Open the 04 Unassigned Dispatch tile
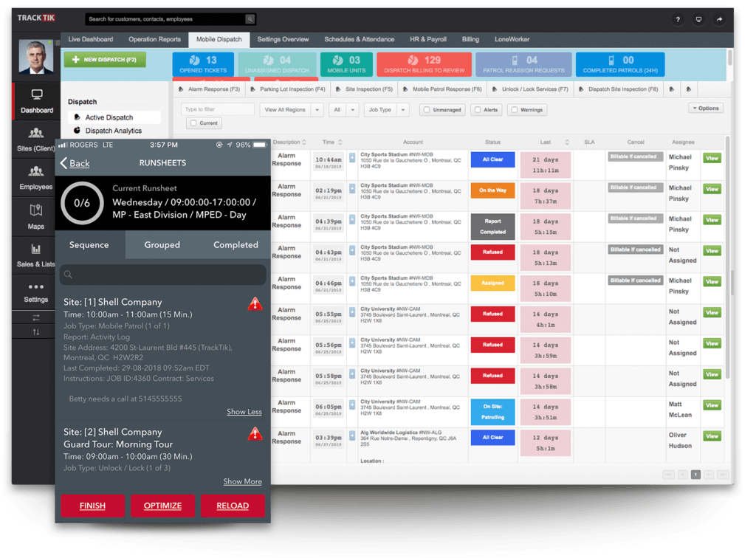 point(277,64)
